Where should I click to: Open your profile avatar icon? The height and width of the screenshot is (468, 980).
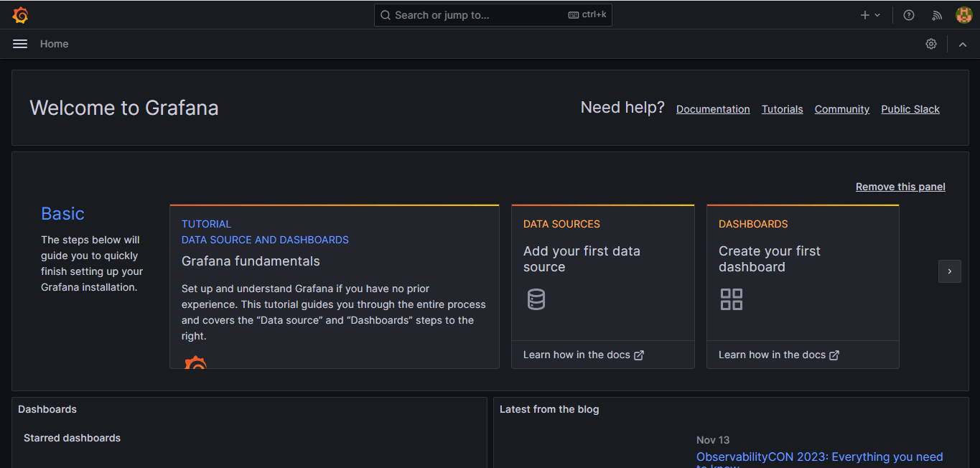(x=963, y=14)
